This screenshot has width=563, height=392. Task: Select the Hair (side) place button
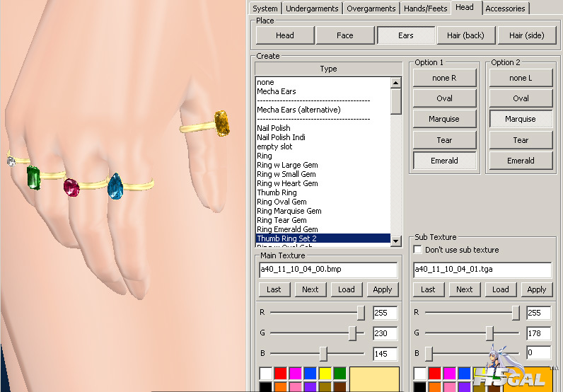(527, 35)
